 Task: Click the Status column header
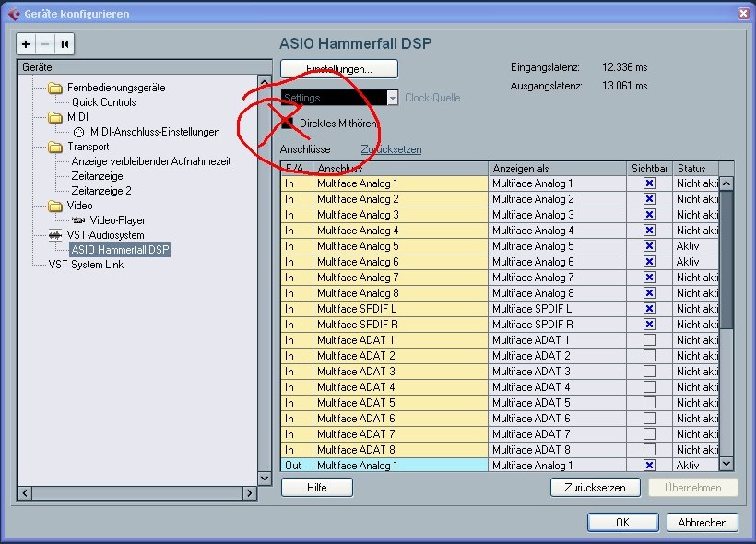coord(696,169)
